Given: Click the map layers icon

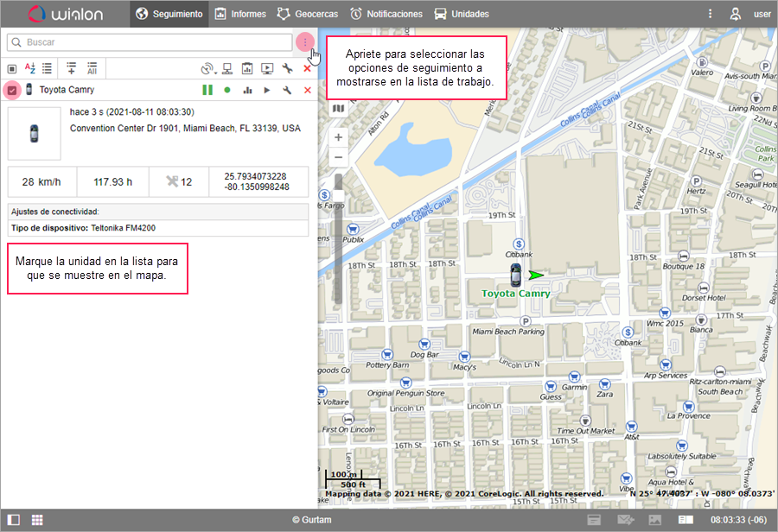Looking at the screenshot, I should [338, 109].
